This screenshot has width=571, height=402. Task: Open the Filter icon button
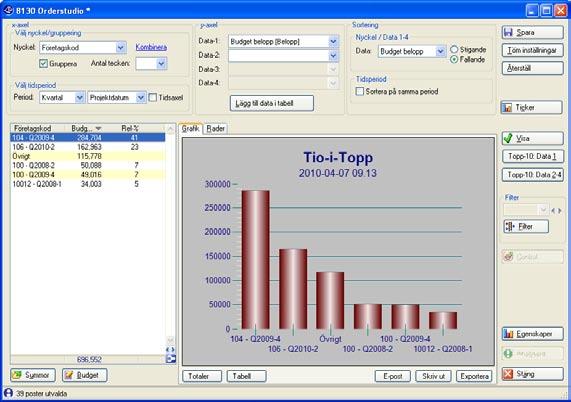526,226
